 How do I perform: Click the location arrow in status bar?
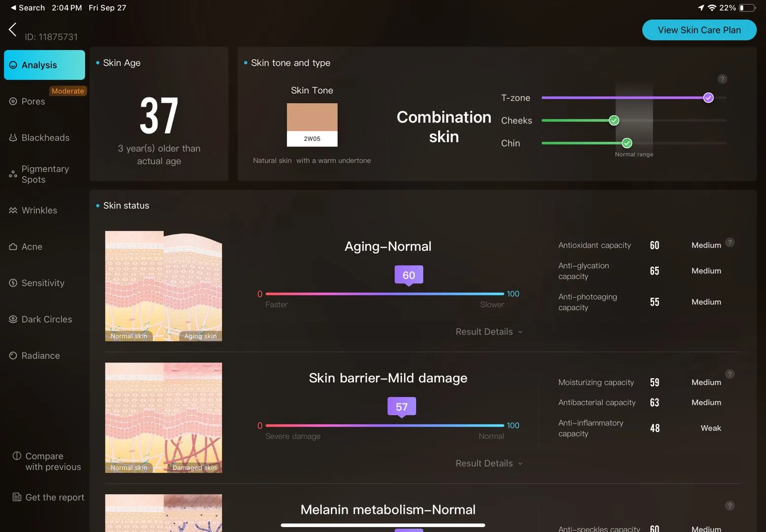(701, 8)
